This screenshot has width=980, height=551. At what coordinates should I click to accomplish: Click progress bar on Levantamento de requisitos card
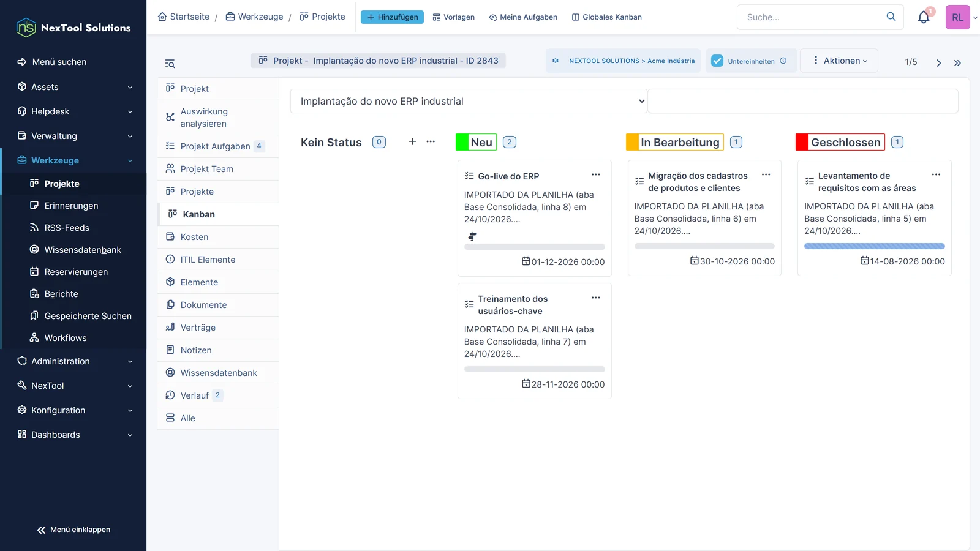875,246
